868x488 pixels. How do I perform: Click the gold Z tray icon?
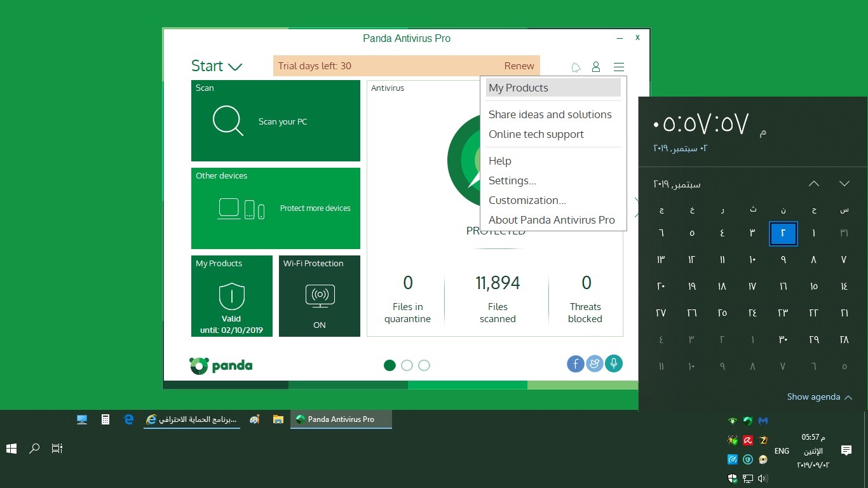coord(763,440)
